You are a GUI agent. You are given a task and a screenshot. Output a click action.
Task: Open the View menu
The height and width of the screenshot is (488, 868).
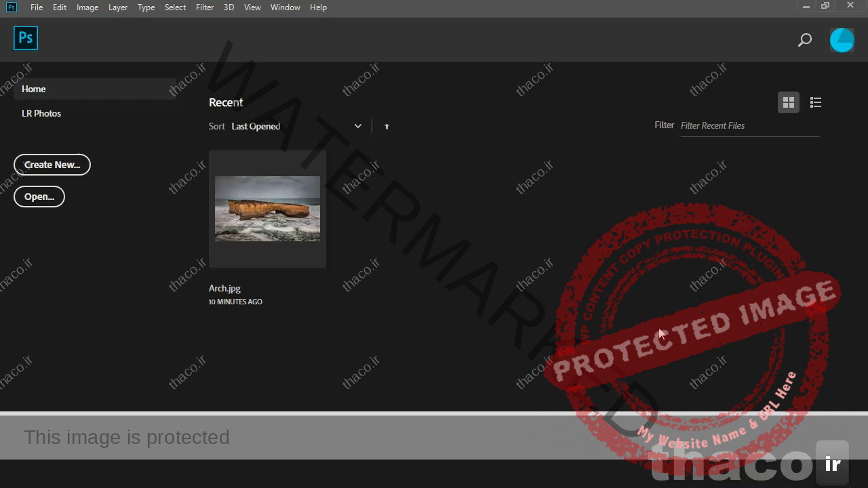click(252, 7)
